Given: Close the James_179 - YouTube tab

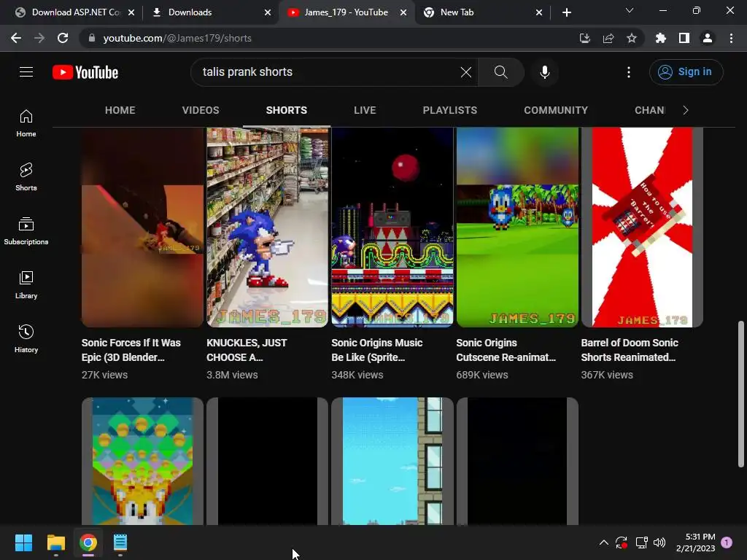Looking at the screenshot, I should click(x=403, y=12).
